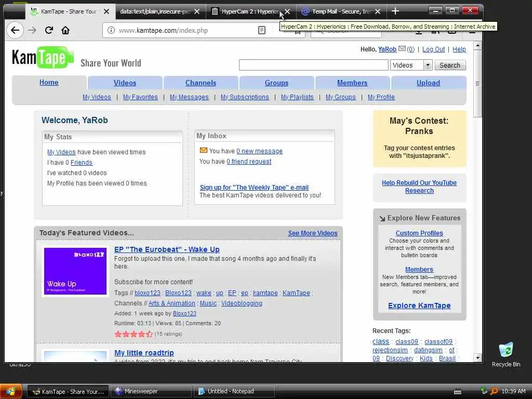Open My Playlists submenu link
Viewport: 532px width, 399px height.
(297, 97)
